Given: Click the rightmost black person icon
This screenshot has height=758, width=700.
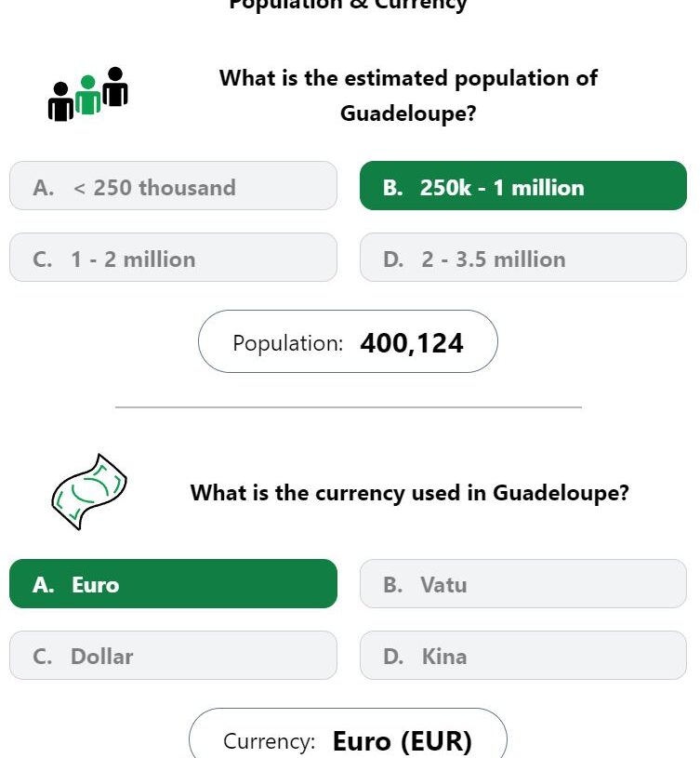Looking at the screenshot, I should pyautogui.click(x=115, y=86).
